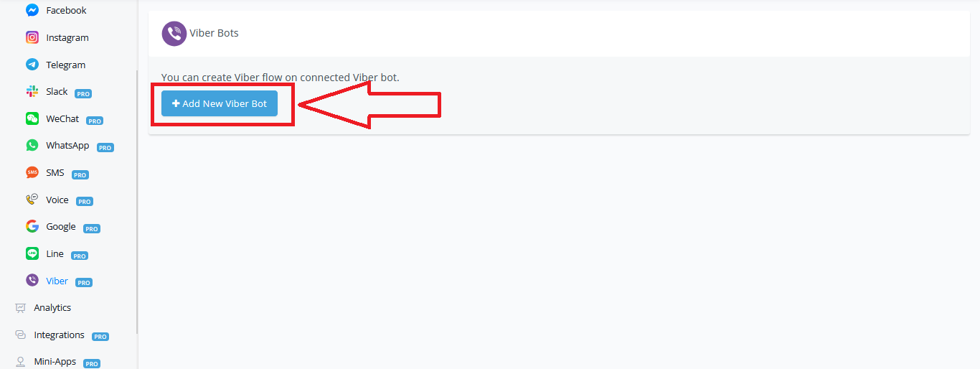Open Telegram channel via its icon
This screenshot has height=369, width=980.
pyautogui.click(x=32, y=65)
